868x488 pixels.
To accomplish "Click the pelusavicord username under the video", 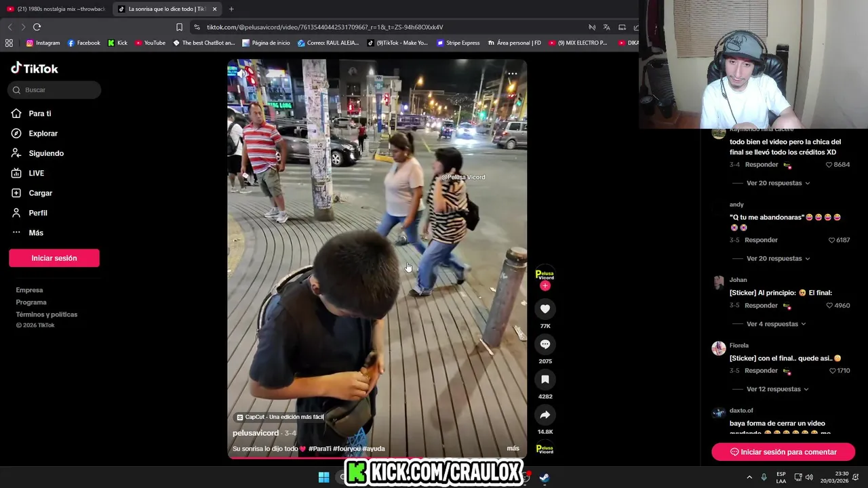I will point(256,433).
